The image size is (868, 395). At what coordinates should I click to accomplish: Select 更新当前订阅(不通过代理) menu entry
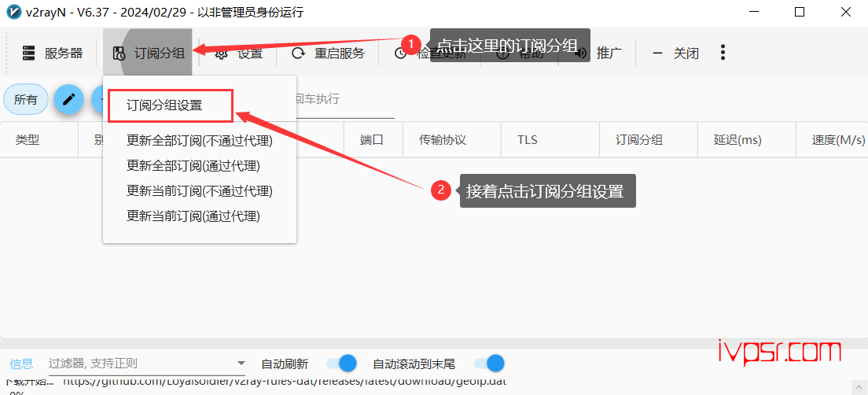pos(199,191)
